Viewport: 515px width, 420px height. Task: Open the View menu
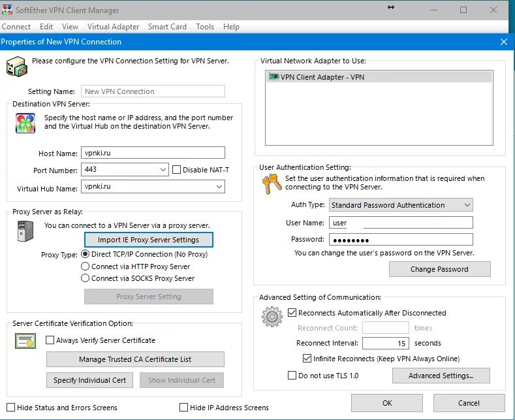point(70,27)
